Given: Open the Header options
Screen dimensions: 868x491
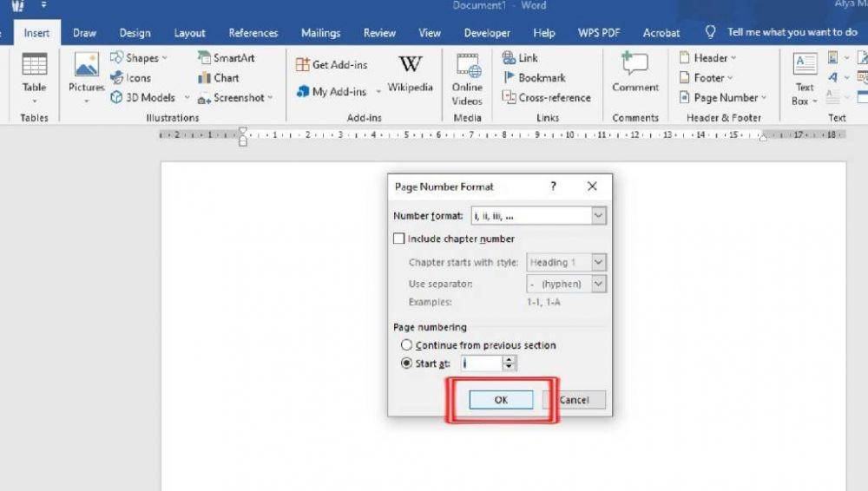Looking at the screenshot, I should [708, 57].
